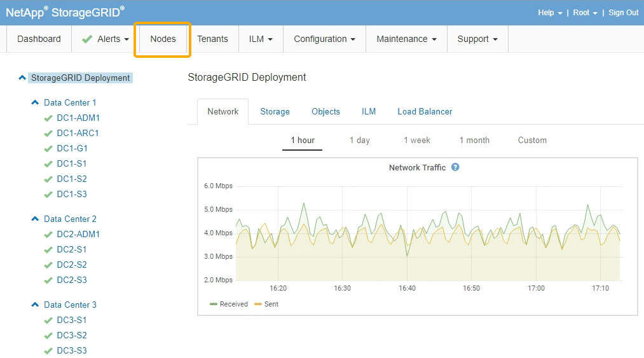Click the status checkmark beside DC3-S3
The width and height of the screenshot is (644, 358).
coord(48,351)
